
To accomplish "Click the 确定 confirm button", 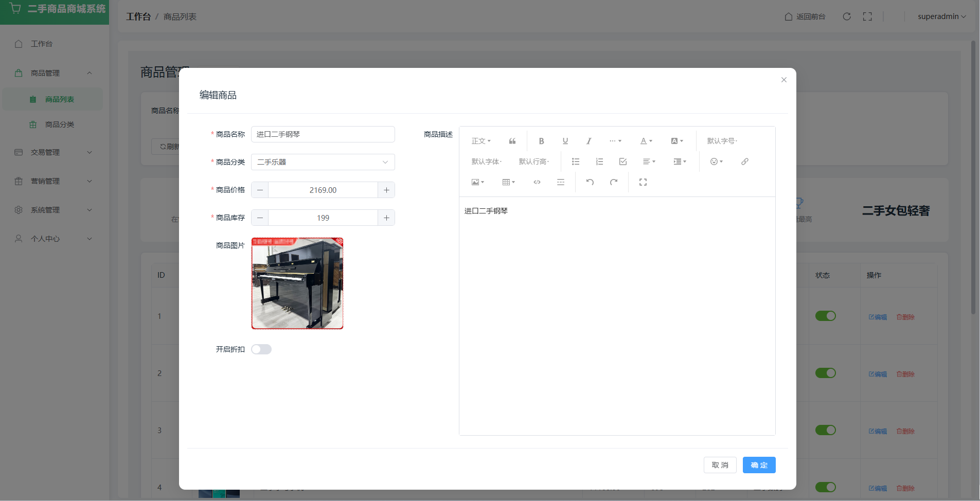I will pyautogui.click(x=759, y=465).
